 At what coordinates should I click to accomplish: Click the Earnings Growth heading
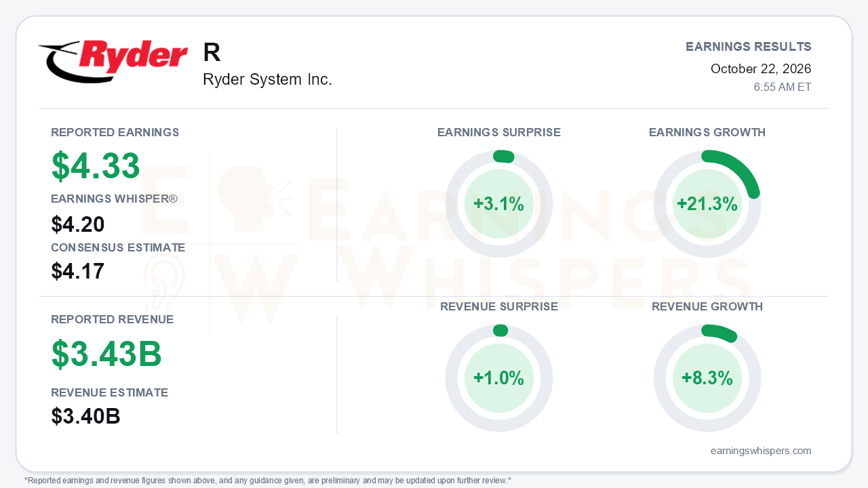coord(707,132)
